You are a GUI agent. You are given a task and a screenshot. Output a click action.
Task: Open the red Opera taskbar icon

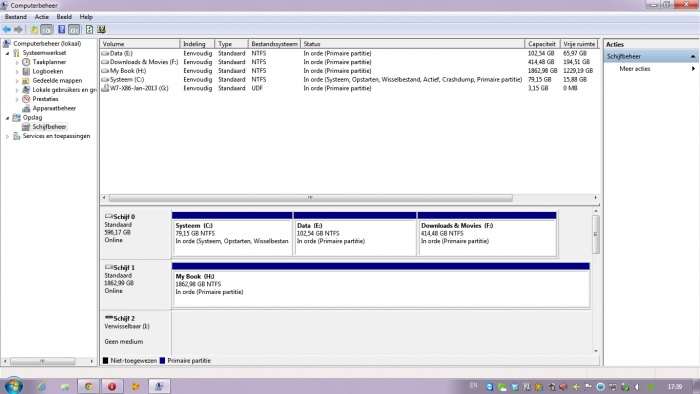(x=112, y=386)
